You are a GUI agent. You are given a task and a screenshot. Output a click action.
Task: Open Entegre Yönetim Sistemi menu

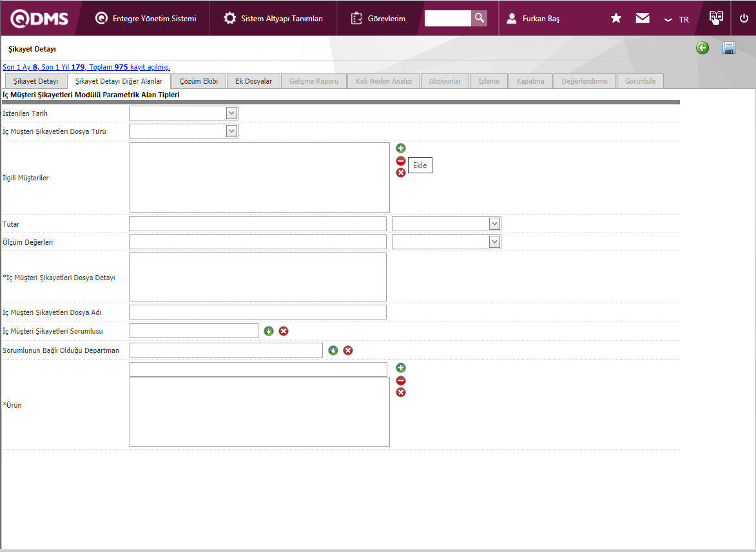pyautogui.click(x=146, y=18)
